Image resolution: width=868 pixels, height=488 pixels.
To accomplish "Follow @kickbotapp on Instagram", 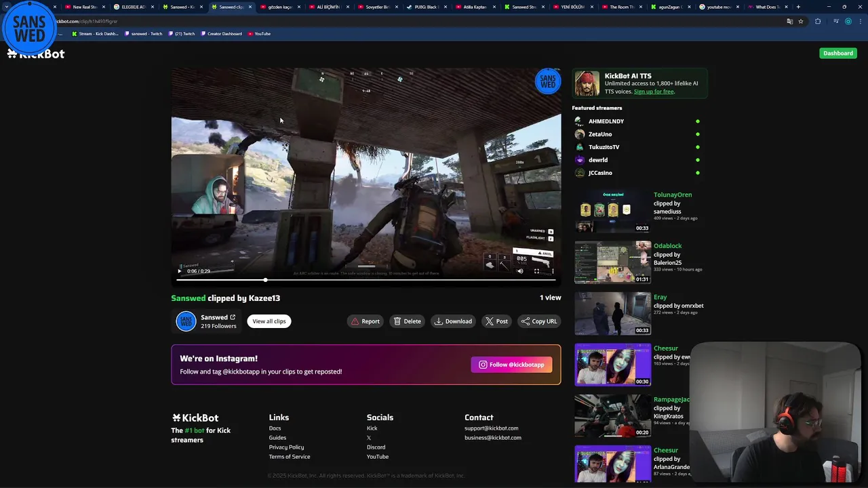I will [512, 365].
